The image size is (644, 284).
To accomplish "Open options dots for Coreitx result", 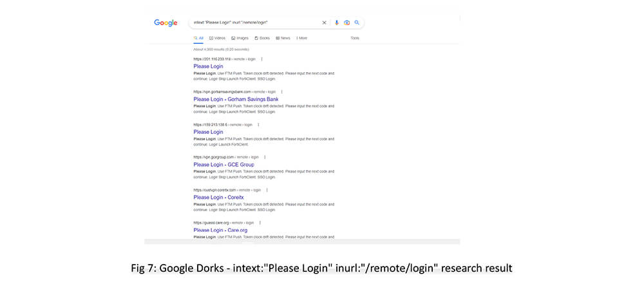I will [x=267, y=190].
